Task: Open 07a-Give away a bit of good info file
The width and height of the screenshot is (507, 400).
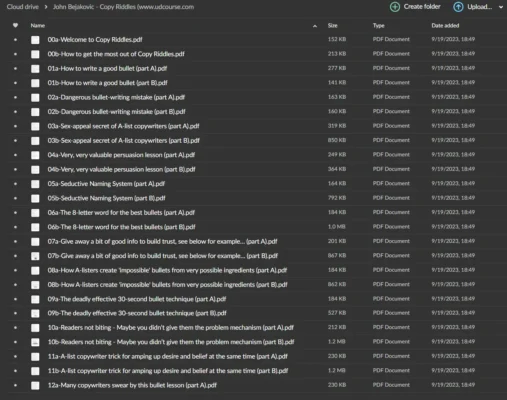Action: 162,241
